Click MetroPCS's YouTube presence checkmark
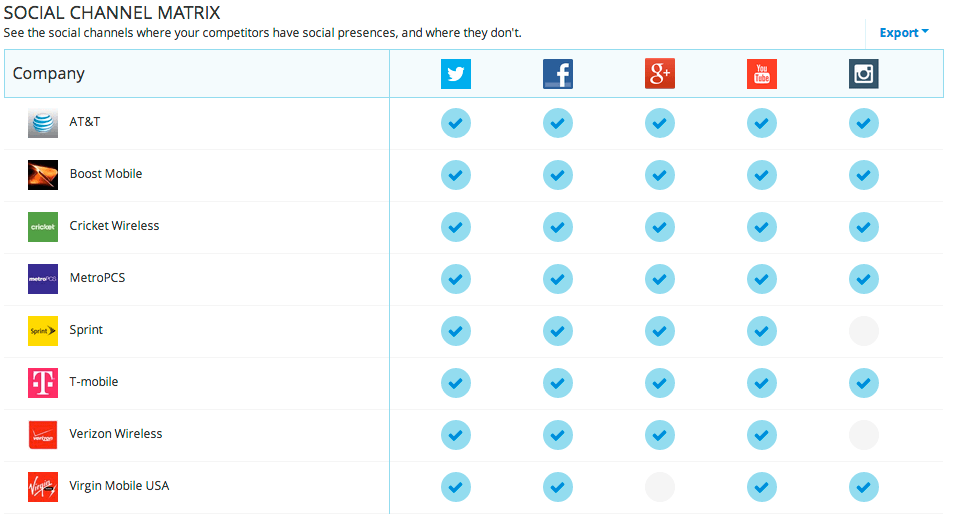Image resolution: width=958 pixels, height=514 pixels. [x=762, y=279]
